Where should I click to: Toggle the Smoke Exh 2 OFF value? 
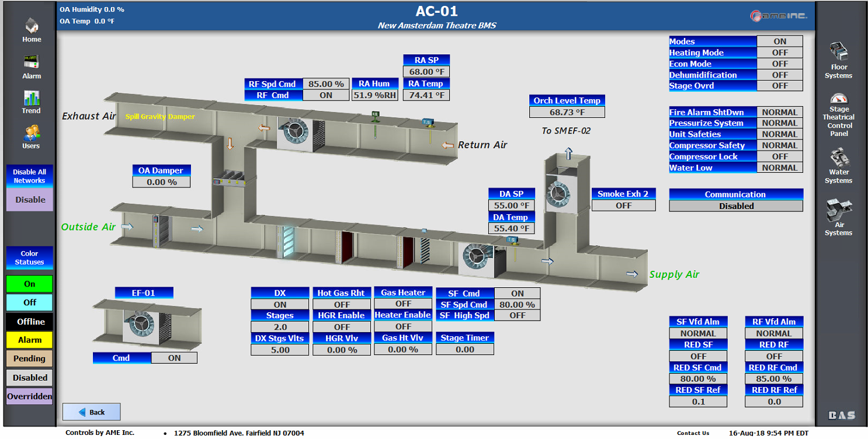623,205
